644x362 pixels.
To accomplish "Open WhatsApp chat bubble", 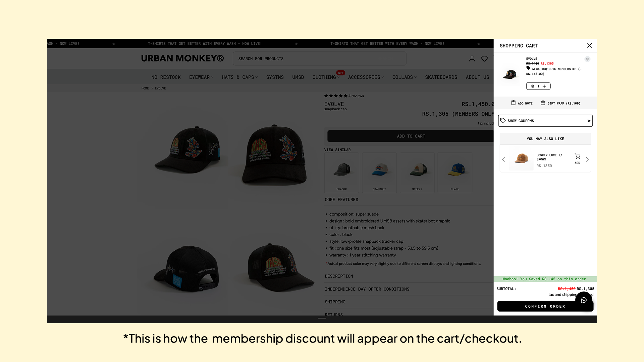I will pyautogui.click(x=584, y=300).
